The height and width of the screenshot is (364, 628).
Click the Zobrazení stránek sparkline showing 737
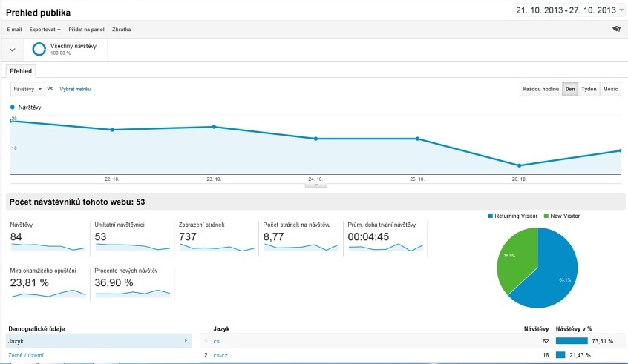217,247
